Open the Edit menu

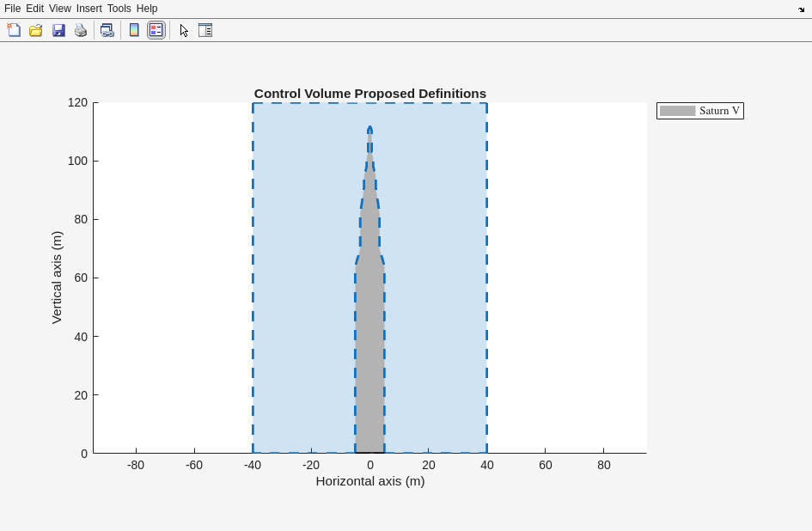pyautogui.click(x=34, y=9)
